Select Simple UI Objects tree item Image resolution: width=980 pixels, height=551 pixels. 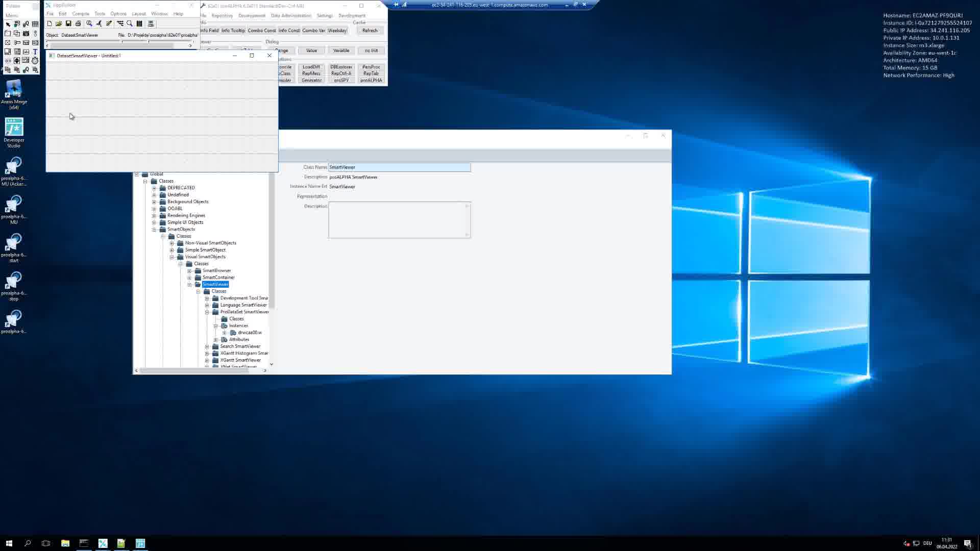pyautogui.click(x=185, y=222)
